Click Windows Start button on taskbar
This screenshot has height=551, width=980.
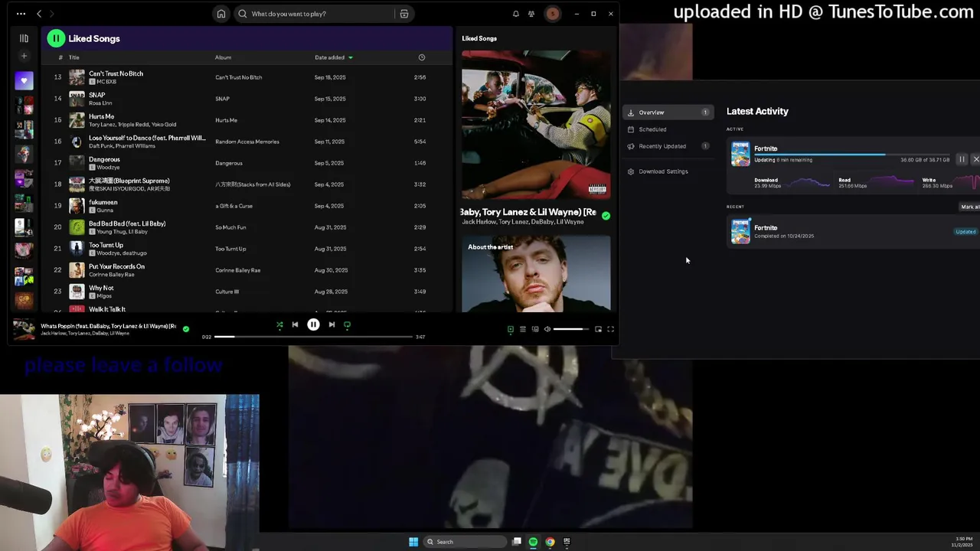(x=413, y=542)
